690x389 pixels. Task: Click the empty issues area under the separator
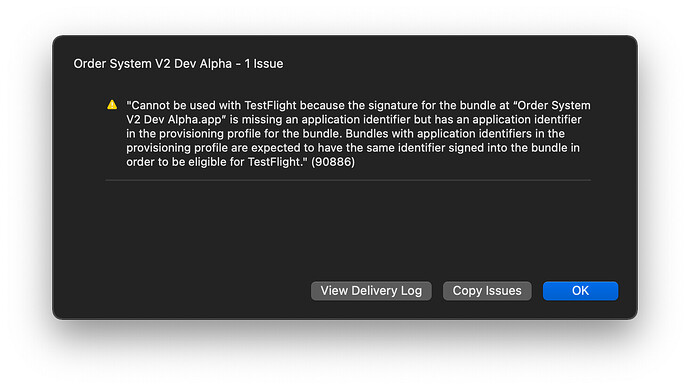[348, 224]
